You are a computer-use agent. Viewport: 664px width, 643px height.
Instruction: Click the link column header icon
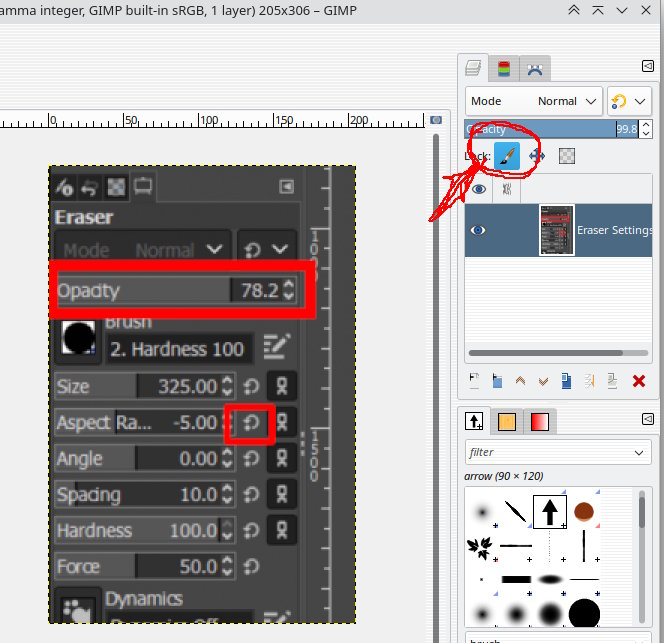507,189
